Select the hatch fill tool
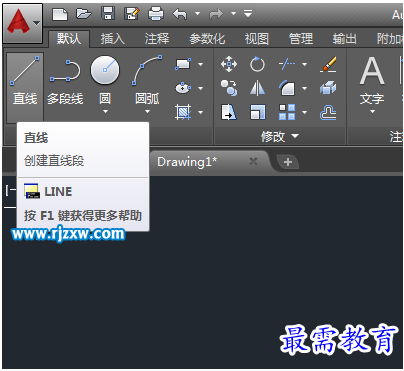This screenshot has width=404, height=371. click(183, 112)
